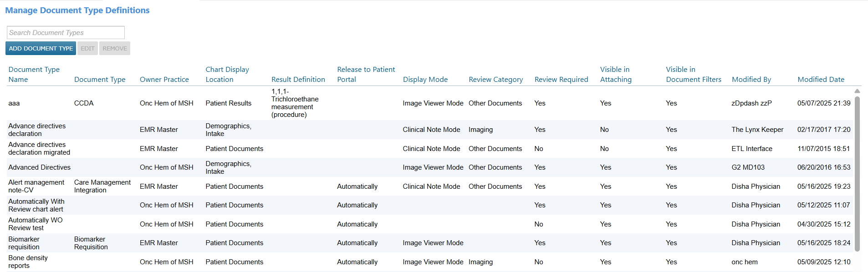Select the Bone density reports row
This screenshot has width=868, height=272.
pos(28,262)
